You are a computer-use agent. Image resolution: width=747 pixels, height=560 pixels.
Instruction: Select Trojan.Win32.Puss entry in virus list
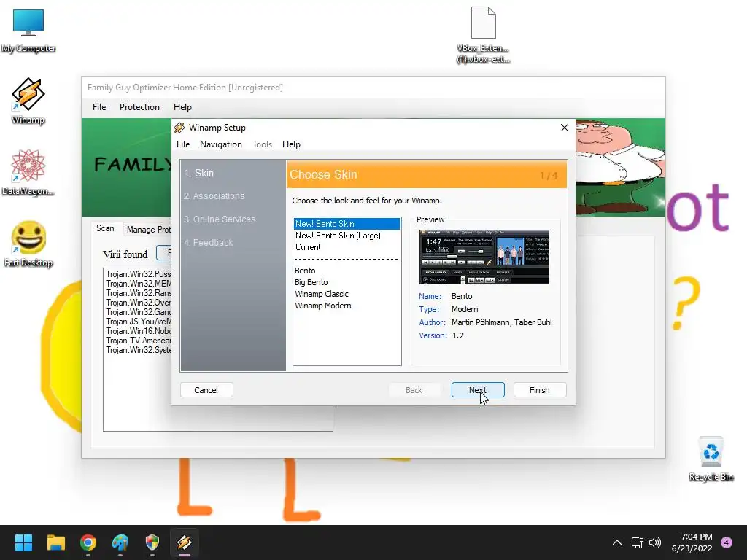point(138,274)
